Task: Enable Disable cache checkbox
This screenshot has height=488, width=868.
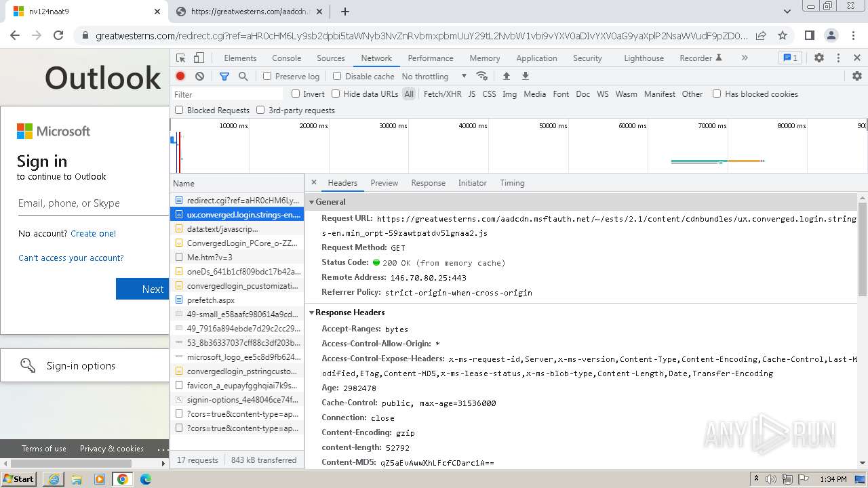Action: [337, 77]
